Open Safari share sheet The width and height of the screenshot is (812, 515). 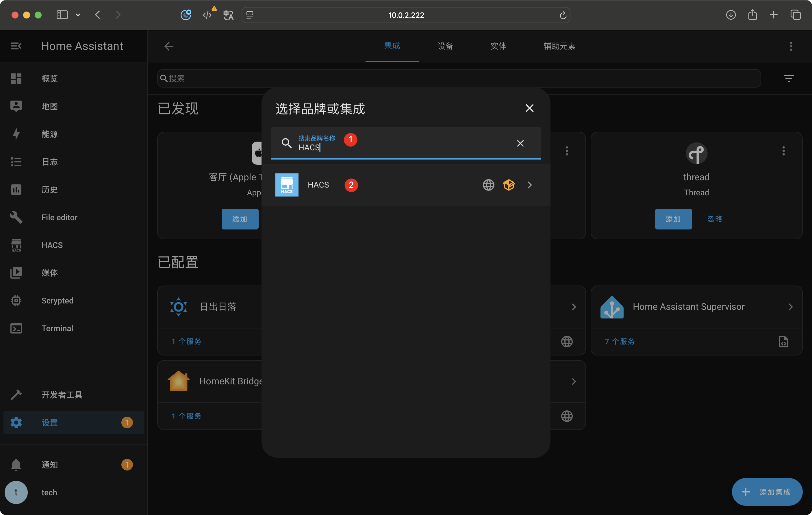(752, 15)
